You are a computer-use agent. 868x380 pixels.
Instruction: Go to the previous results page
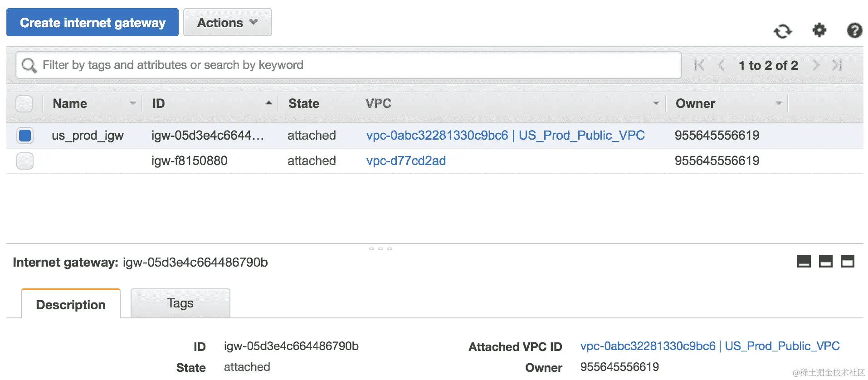[721, 65]
